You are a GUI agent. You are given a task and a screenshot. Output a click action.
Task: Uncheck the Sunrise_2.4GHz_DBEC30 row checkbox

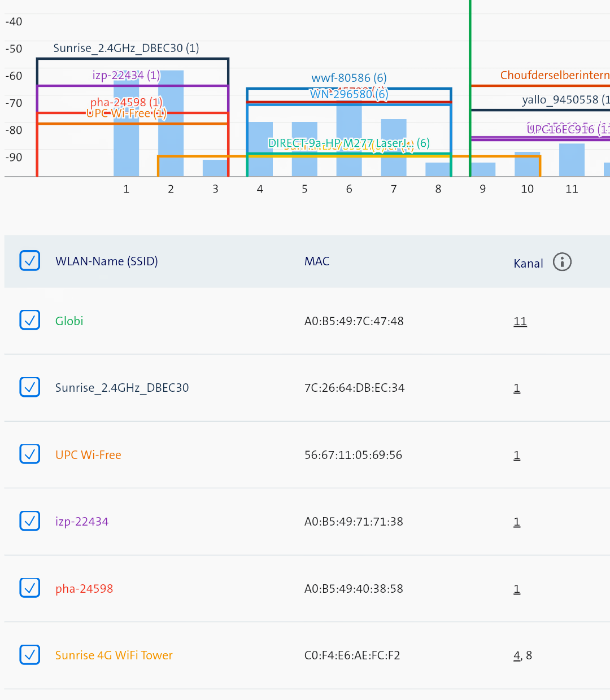(x=30, y=387)
